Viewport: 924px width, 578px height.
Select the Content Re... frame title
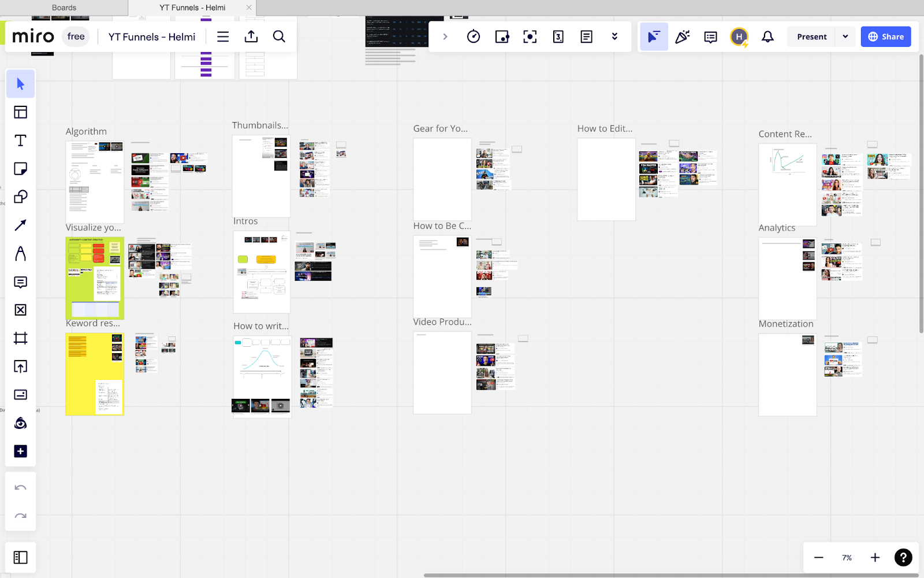pyautogui.click(x=785, y=134)
